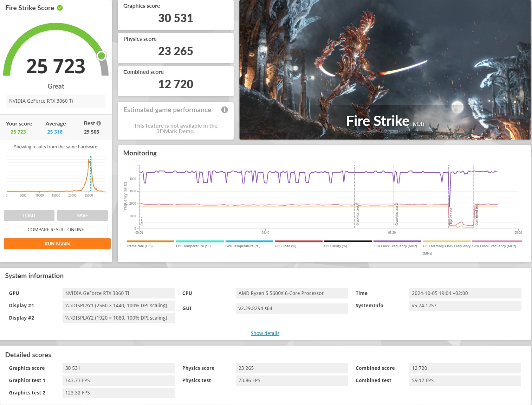
Task: Click the Average value 25 318
Action: click(x=55, y=132)
